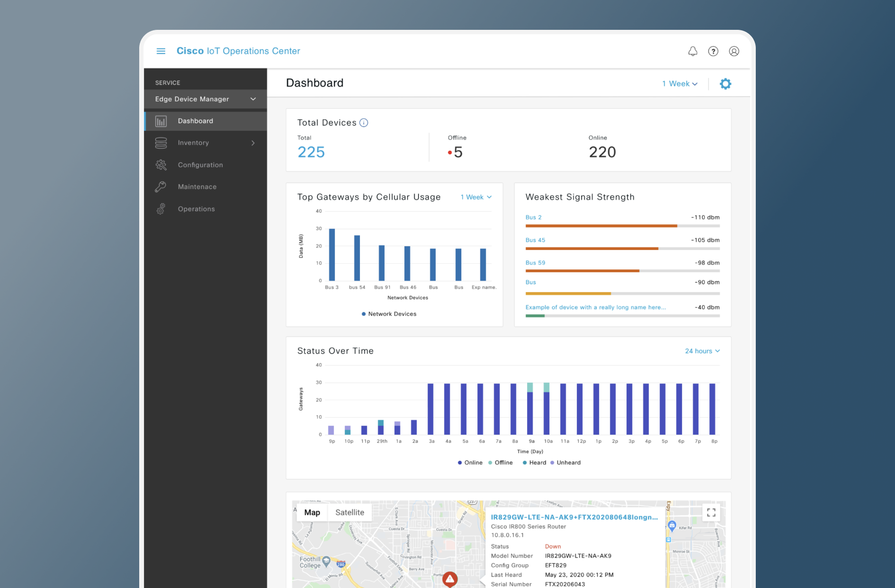Click the online count 220
The image size is (895, 588).
(602, 152)
